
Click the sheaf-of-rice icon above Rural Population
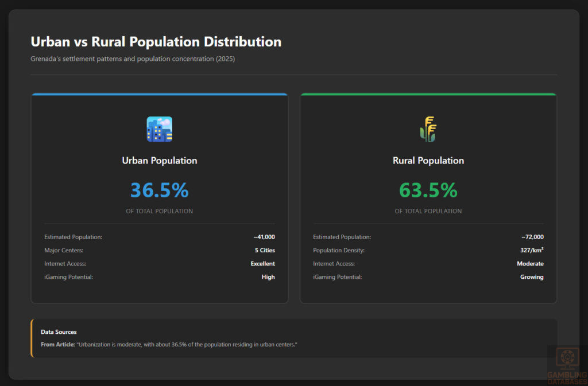click(428, 128)
